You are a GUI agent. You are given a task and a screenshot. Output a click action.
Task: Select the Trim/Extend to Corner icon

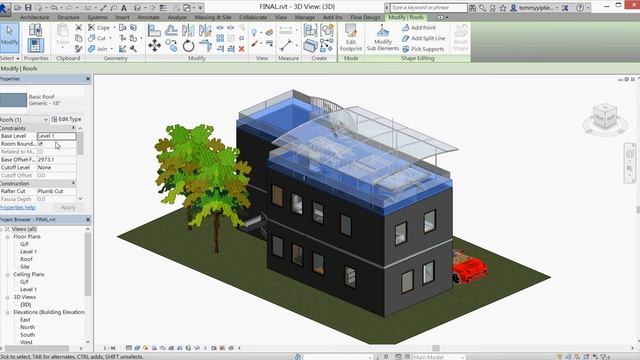205,46
